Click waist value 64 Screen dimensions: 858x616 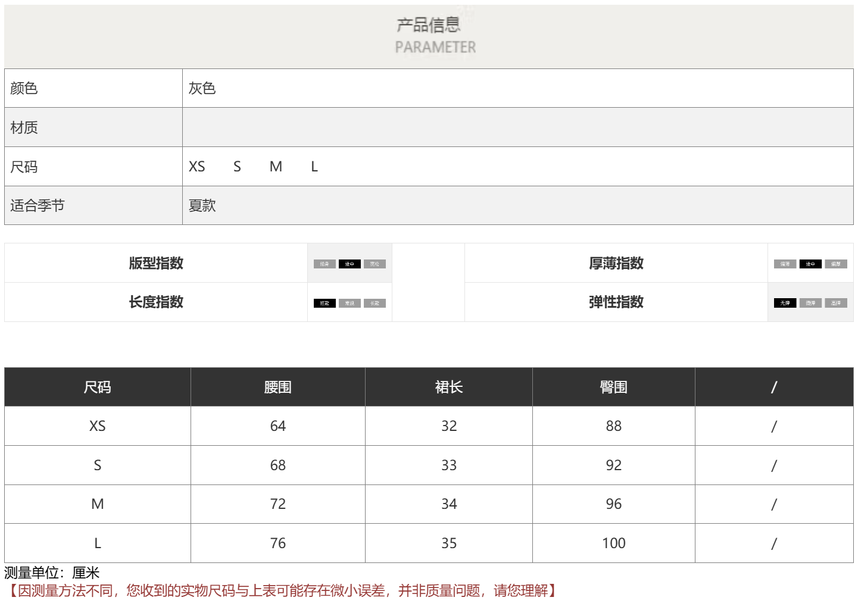coord(278,426)
